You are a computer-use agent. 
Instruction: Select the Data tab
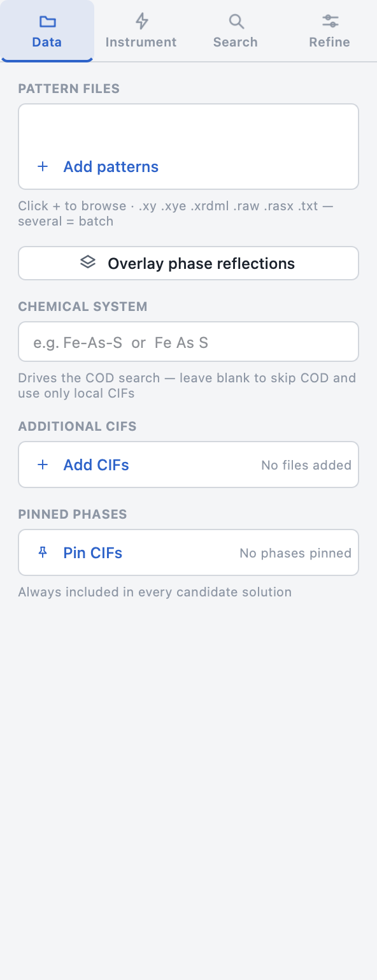coord(47,31)
